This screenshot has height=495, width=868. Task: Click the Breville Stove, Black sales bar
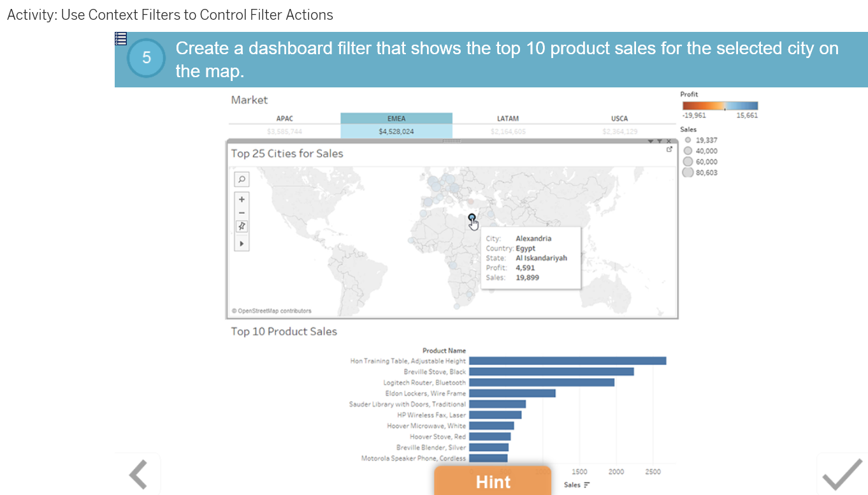(x=551, y=372)
